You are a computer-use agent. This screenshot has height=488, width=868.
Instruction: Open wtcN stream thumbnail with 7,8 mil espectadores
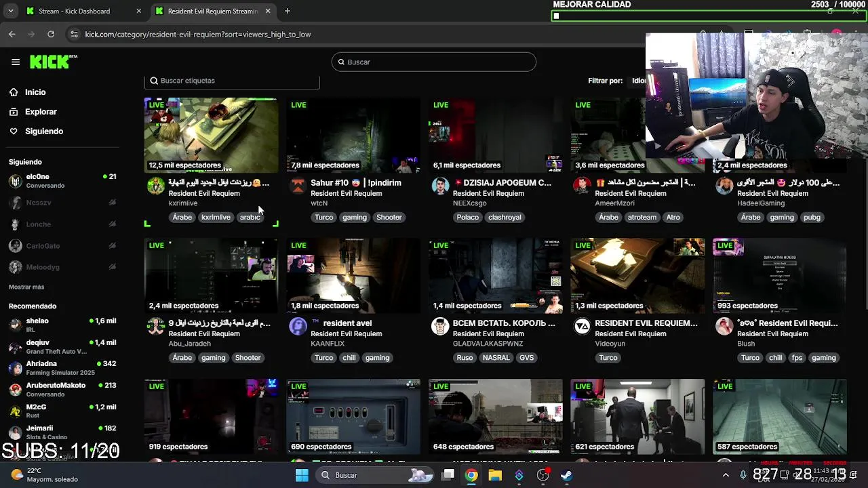pyautogui.click(x=353, y=136)
